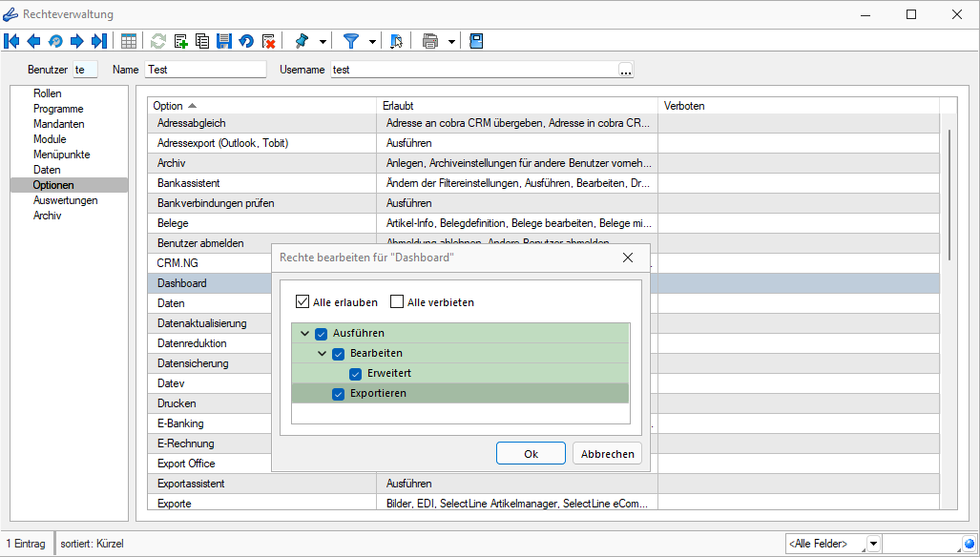Click the 'Abbrechen' button
980x557 pixels.
click(x=607, y=454)
